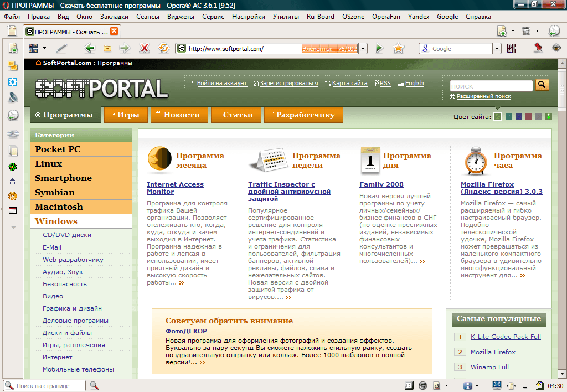Click the site поиск search field
This screenshot has width=567, height=392.
tap(492, 86)
